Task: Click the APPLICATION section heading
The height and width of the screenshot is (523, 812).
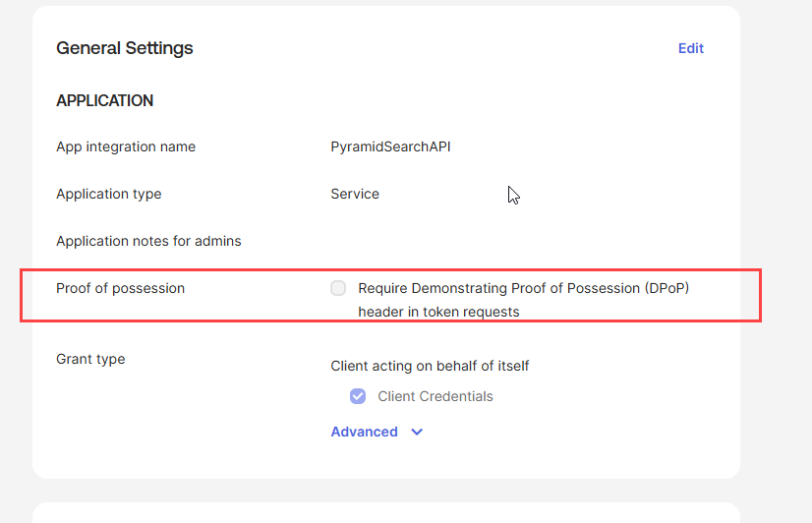Action: tap(105, 100)
